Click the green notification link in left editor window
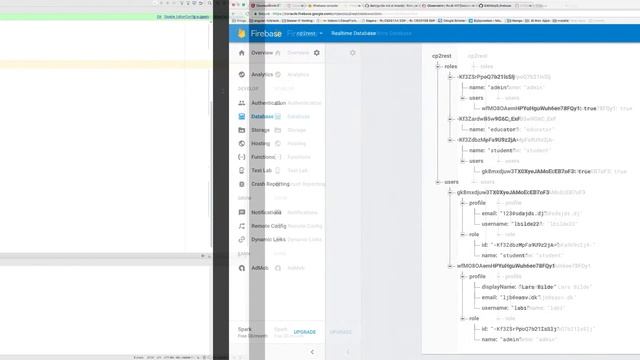This screenshot has height=360, width=640. [x=186, y=17]
